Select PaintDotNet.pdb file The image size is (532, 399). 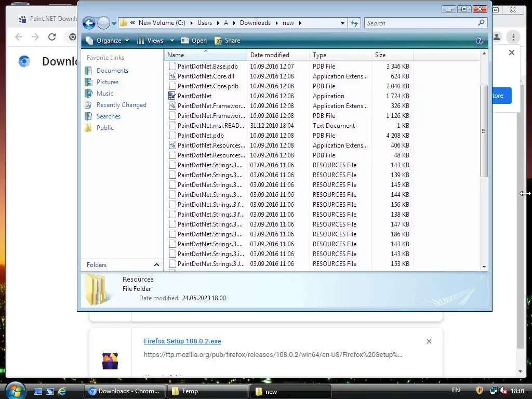(x=201, y=136)
